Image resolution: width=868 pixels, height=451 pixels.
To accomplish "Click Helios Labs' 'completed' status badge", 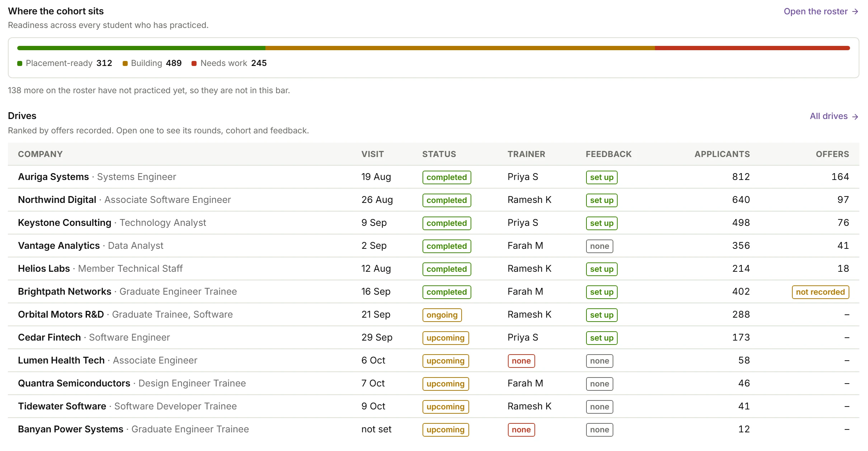I will coord(447,269).
